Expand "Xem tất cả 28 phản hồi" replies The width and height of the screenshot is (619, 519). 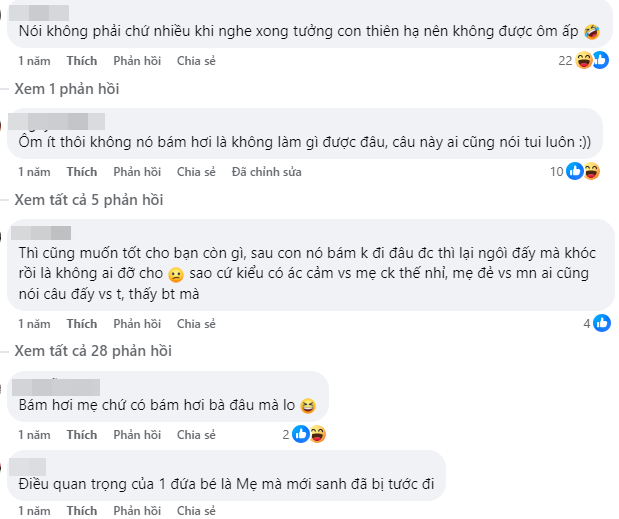(93, 351)
